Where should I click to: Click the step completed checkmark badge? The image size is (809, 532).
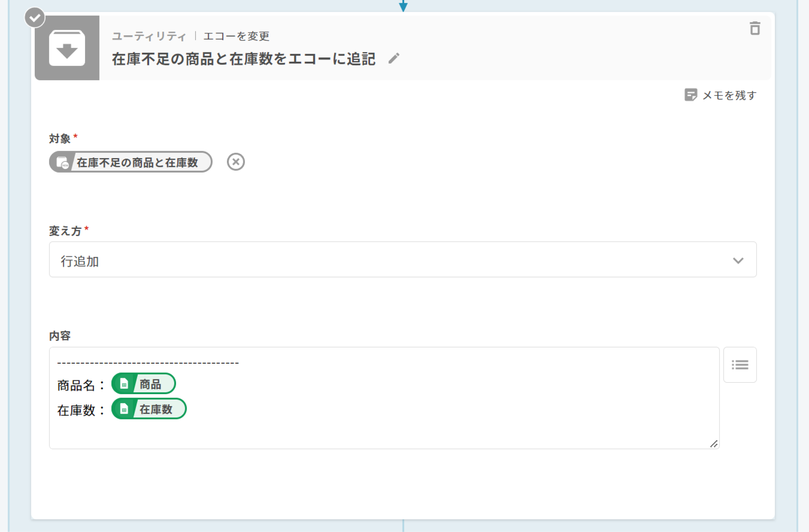(x=35, y=18)
